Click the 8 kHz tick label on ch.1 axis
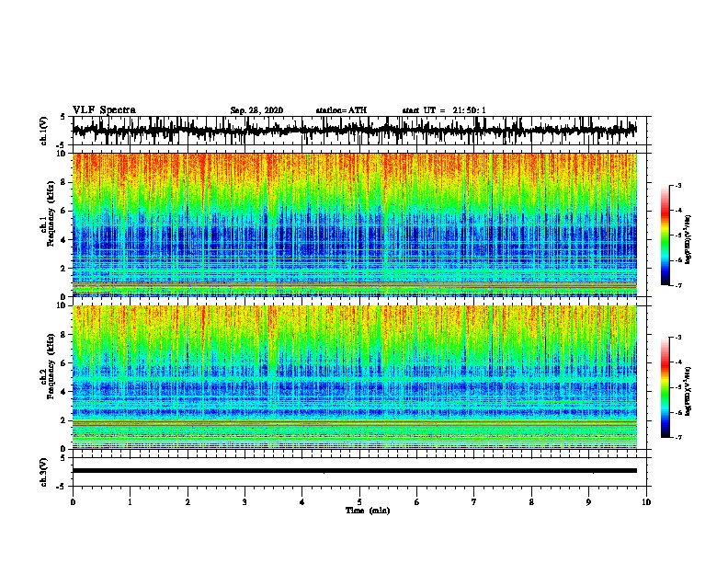The width and height of the screenshot is (728, 563). (64, 182)
